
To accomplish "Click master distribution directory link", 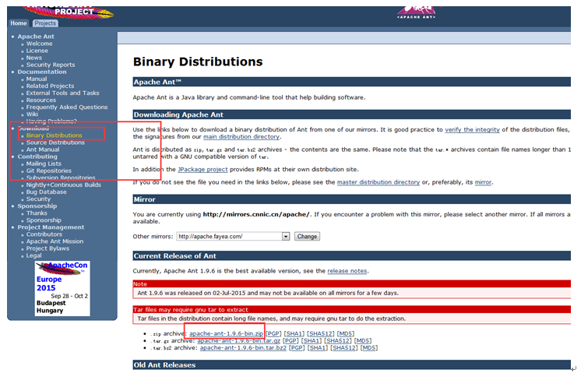I will coord(379,182).
